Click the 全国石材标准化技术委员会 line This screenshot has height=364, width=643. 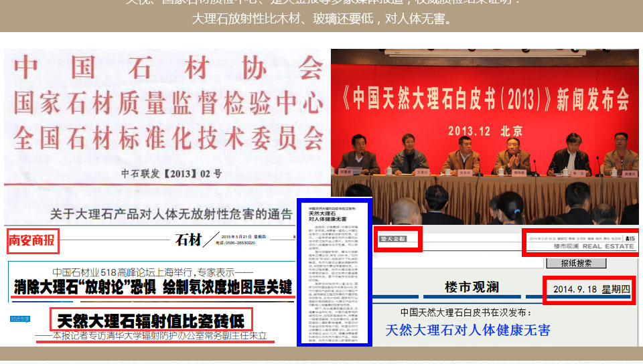click(x=168, y=138)
